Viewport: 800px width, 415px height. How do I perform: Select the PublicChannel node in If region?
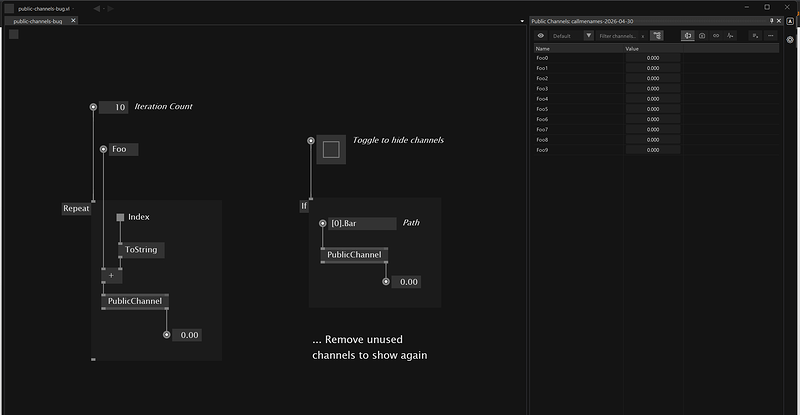(354, 255)
